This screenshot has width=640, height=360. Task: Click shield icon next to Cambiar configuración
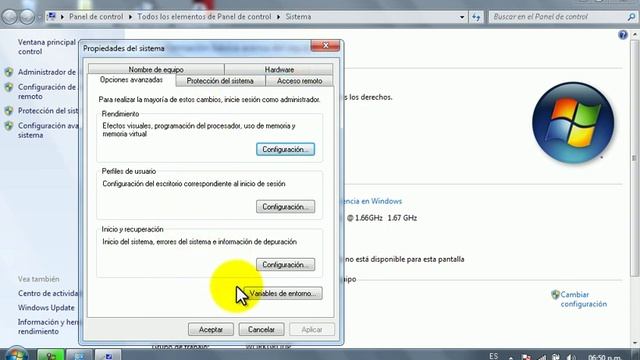555,295
